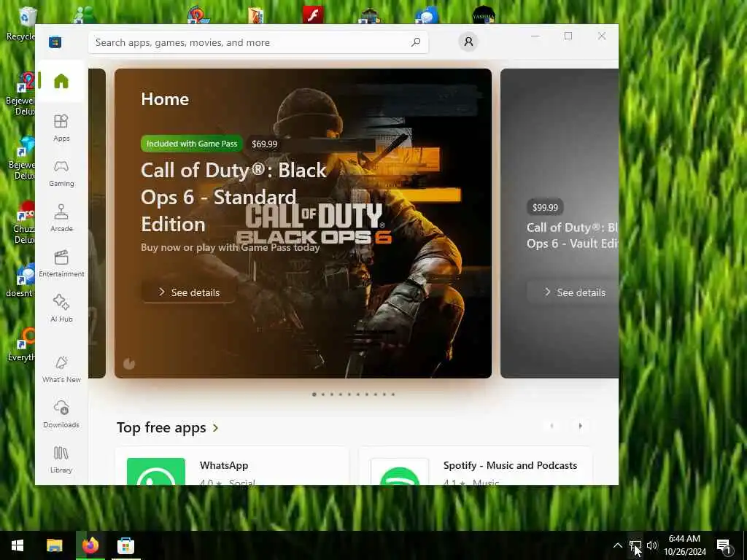747x560 pixels.
Task: Open File Explorer from the taskbar
Action: pyautogui.click(x=54, y=545)
